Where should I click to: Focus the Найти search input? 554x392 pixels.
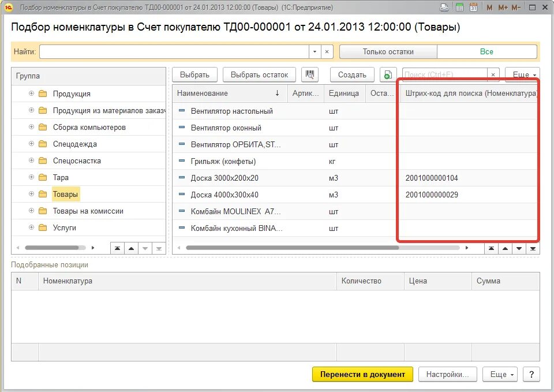pos(174,51)
